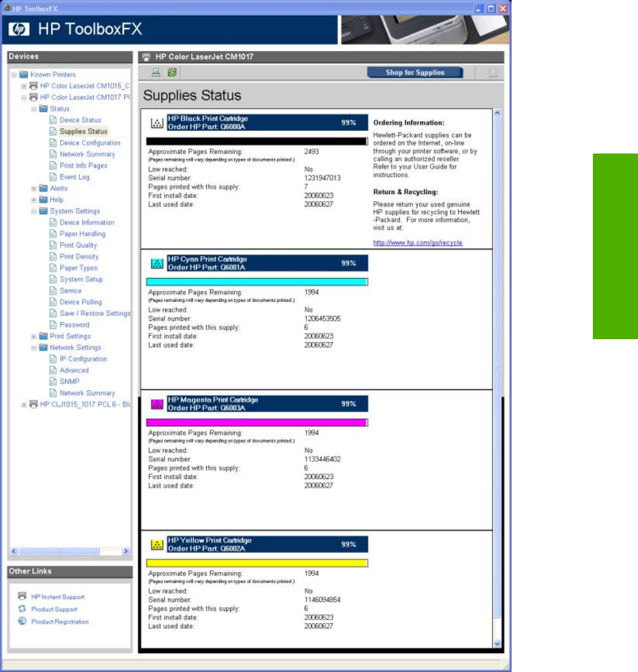Click the Help folder icon
This screenshot has height=672, width=638.
point(43,200)
